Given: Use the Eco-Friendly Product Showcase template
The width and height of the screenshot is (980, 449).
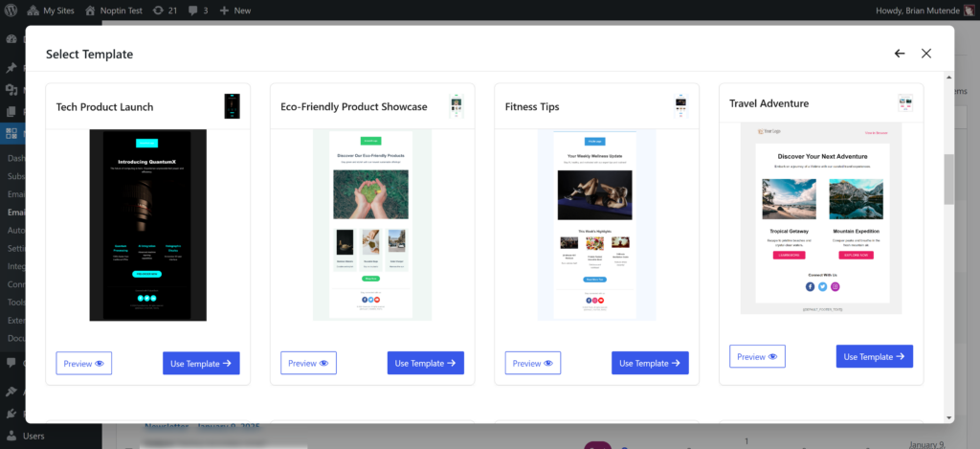Looking at the screenshot, I should 426,364.
